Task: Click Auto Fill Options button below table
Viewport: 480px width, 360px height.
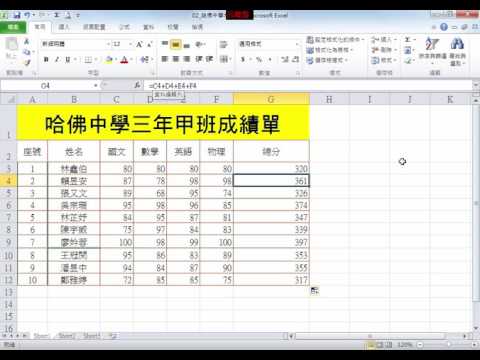Action: click(x=314, y=291)
